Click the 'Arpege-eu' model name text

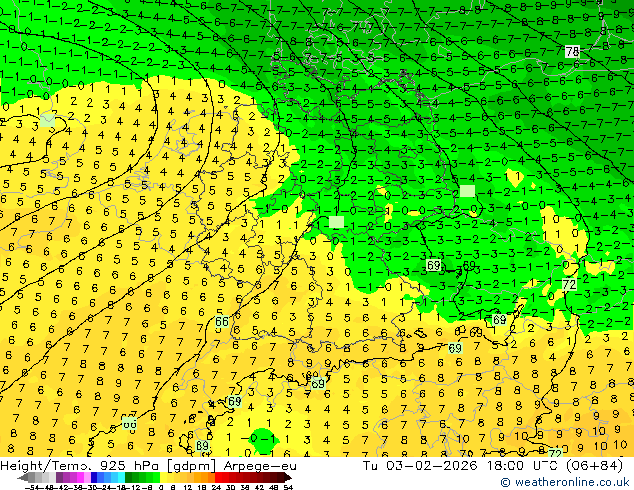click(260, 466)
